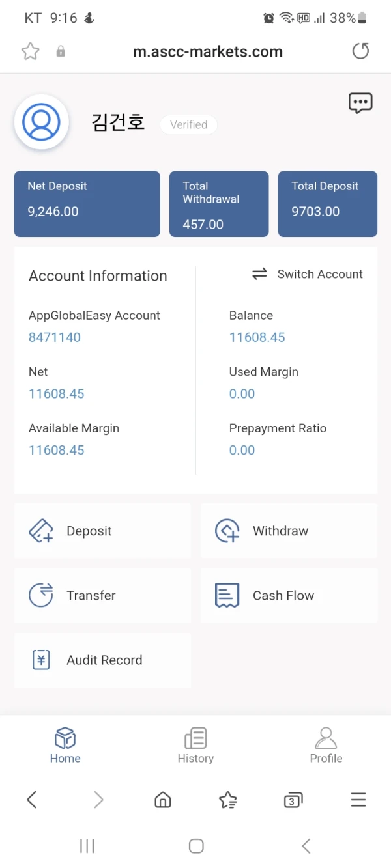This screenshot has height=868, width=391.
Task: Tap the user profile avatar icon
Action: point(41,122)
